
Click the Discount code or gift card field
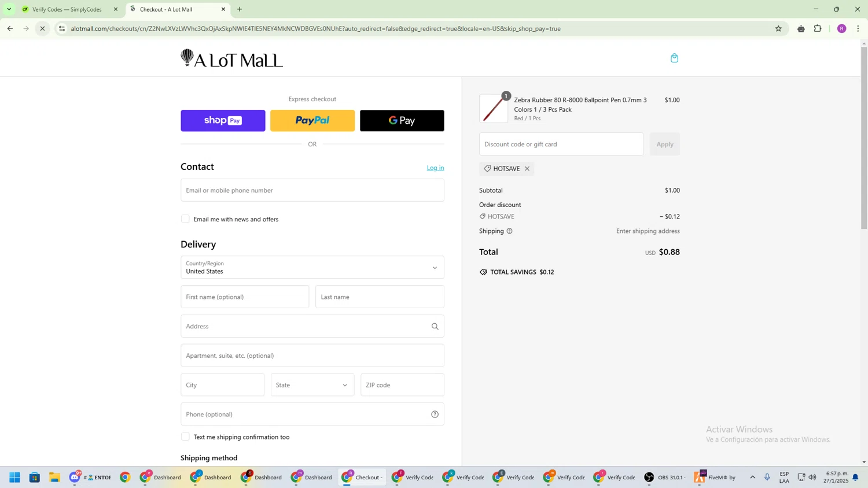[x=561, y=144]
